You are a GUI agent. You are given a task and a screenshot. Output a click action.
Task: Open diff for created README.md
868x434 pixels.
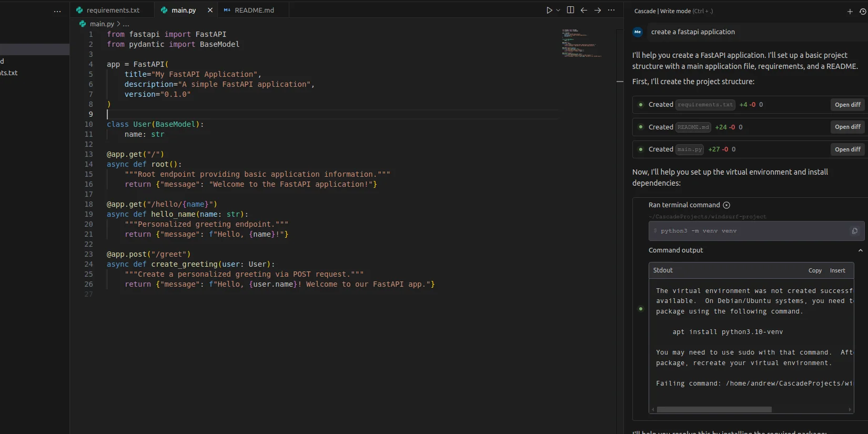tap(847, 127)
